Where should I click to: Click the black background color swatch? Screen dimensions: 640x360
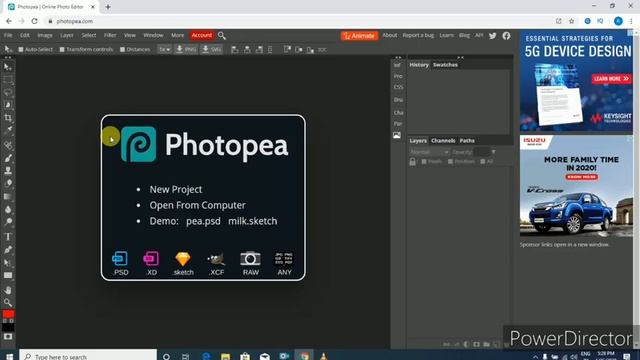coord(8,327)
